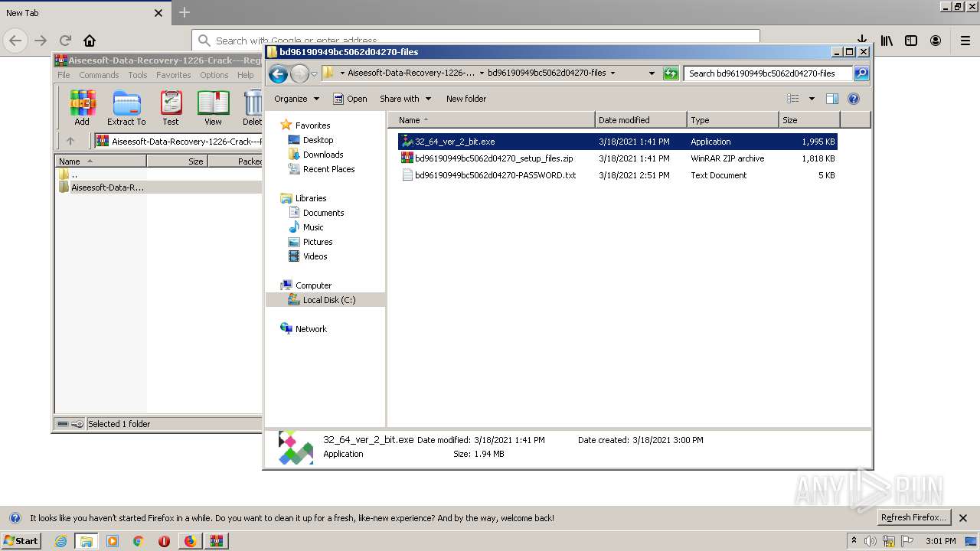Switch to WinRAR in the taskbar
The width and height of the screenshot is (980, 551).
[217, 541]
